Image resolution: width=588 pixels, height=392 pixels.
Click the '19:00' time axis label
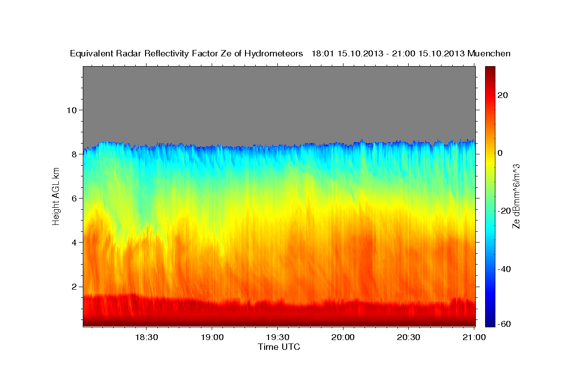212,337
